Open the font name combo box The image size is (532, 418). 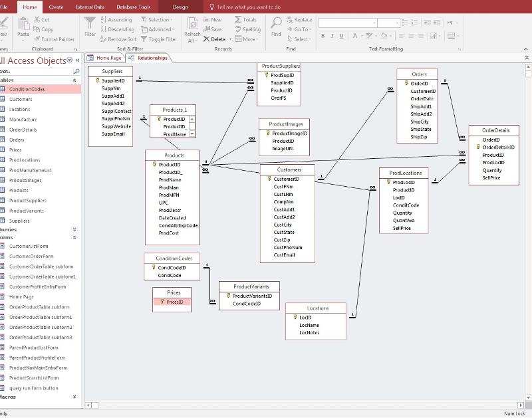point(372,23)
